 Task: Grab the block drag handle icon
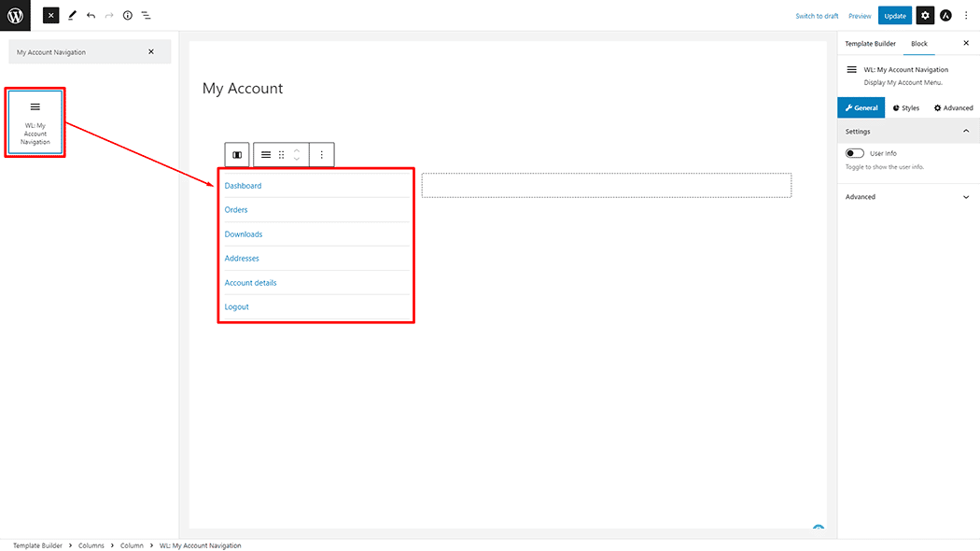(281, 154)
